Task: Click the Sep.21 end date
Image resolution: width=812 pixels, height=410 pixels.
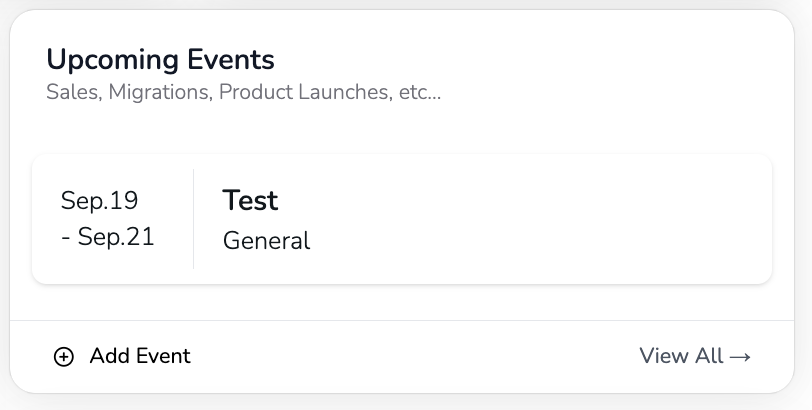Action: pyautogui.click(x=116, y=238)
